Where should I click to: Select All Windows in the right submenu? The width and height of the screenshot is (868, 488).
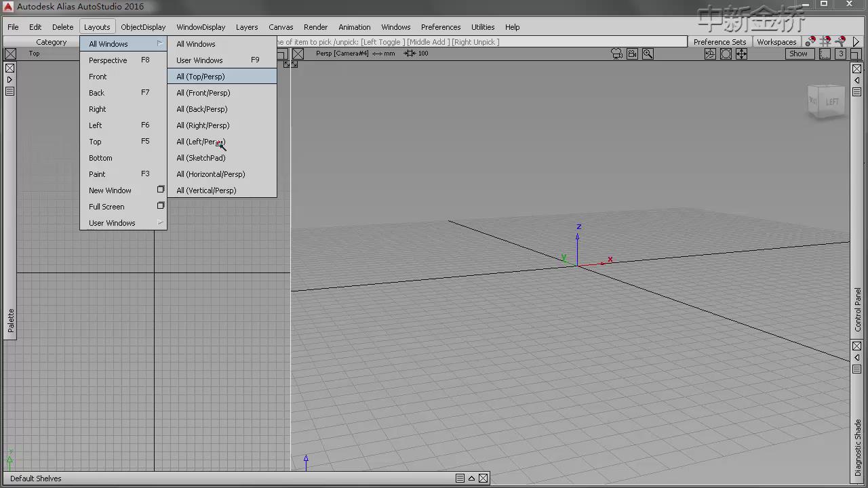click(222, 44)
